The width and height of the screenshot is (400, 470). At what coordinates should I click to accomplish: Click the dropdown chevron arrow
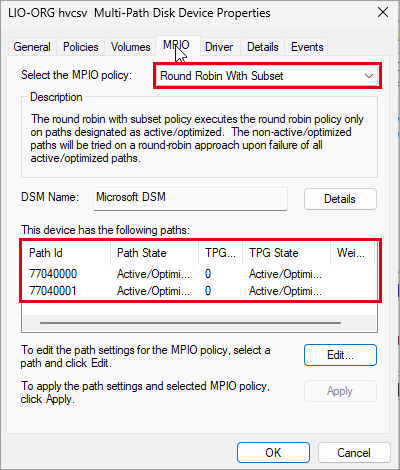pos(369,76)
